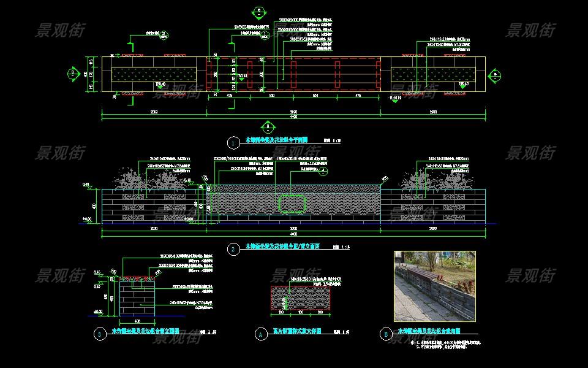The image size is (588, 368).
Task: Select the circled letter A detail tag
Action: 261,334
